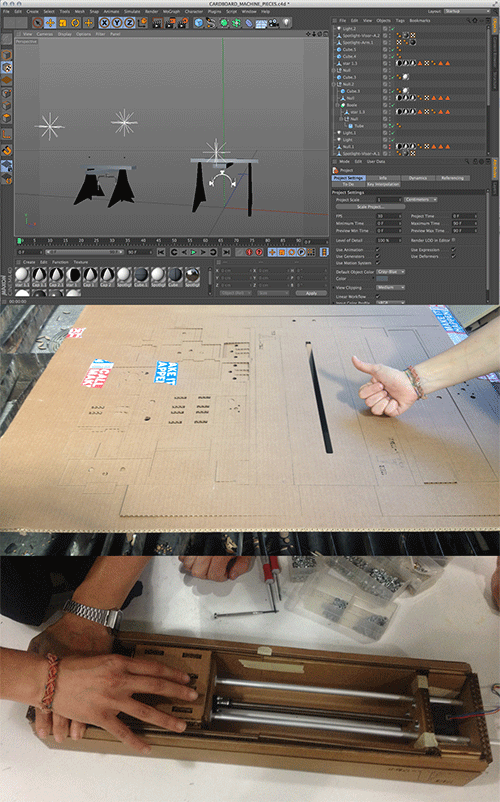Viewport: 500px width, 802px height.
Task: Open the Object Manager Tags menu
Action: pyautogui.click(x=400, y=20)
